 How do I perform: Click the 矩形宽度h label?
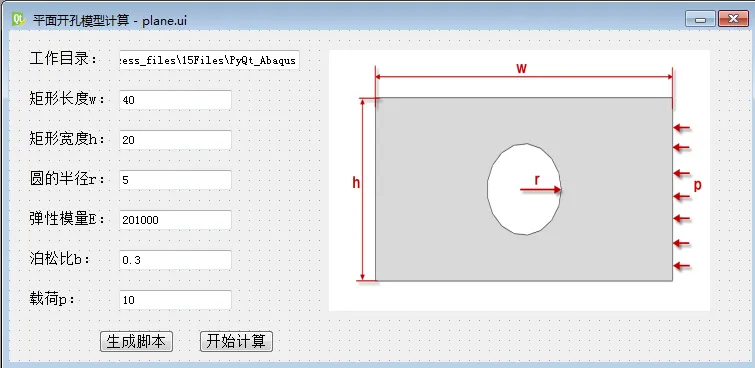pyautogui.click(x=67, y=140)
